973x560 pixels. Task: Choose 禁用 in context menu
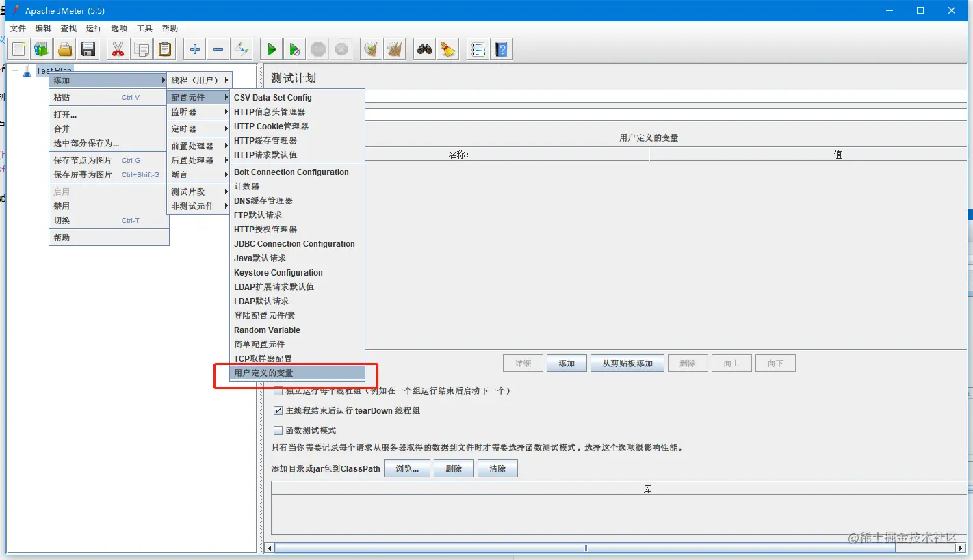point(109,206)
